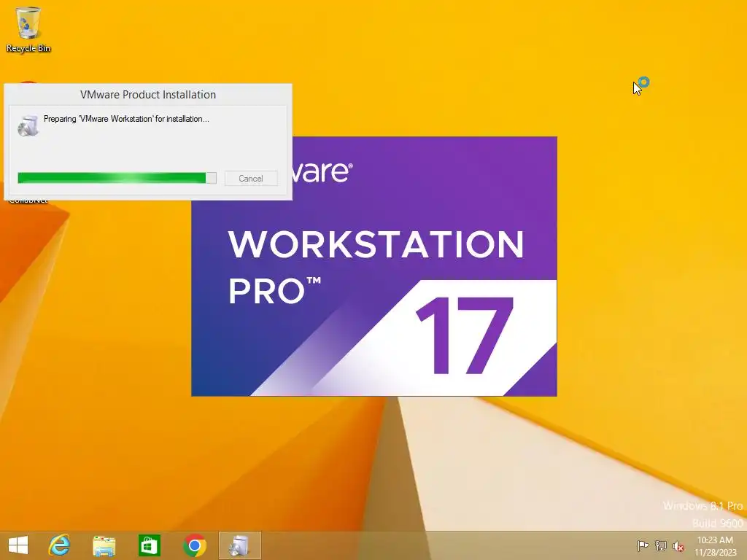Image resolution: width=747 pixels, height=560 pixels.
Task: Select the VMware installer taskbar item
Action: pos(239,545)
